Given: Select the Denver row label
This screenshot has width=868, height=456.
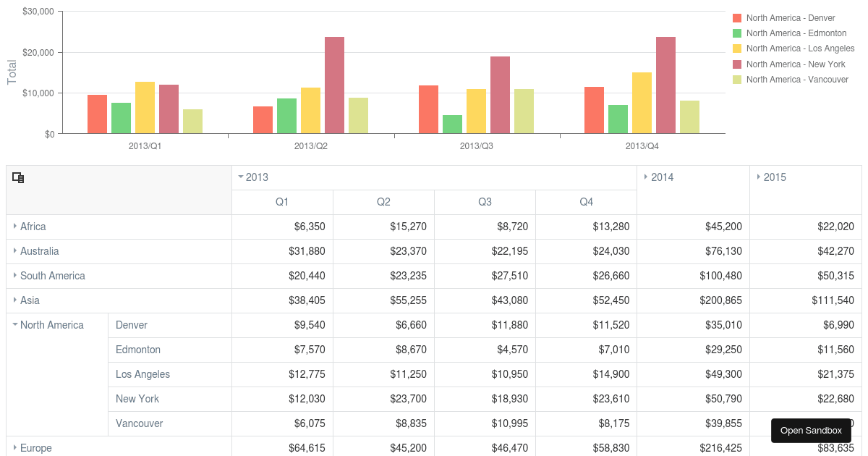Looking at the screenshot, I should pos(132,325).
